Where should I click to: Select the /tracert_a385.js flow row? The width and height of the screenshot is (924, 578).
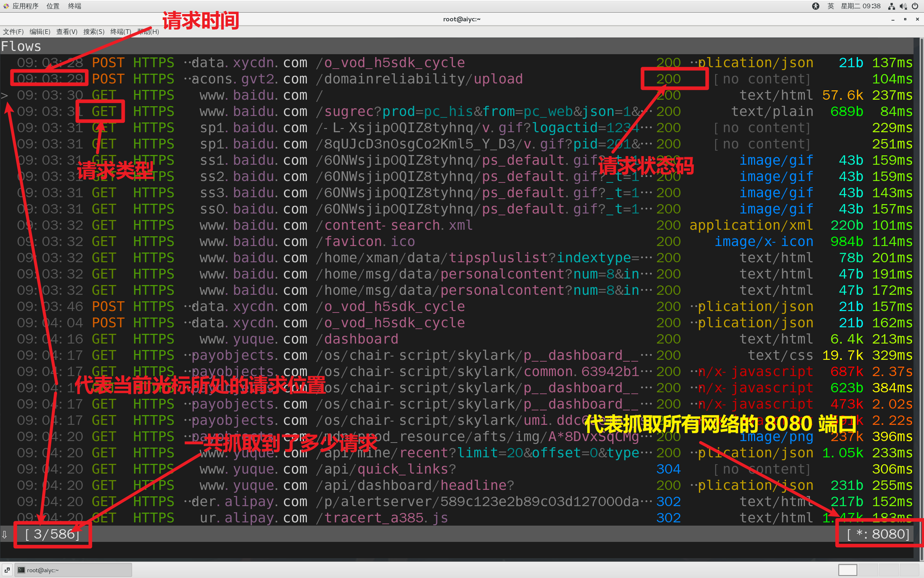pos(457,518)
